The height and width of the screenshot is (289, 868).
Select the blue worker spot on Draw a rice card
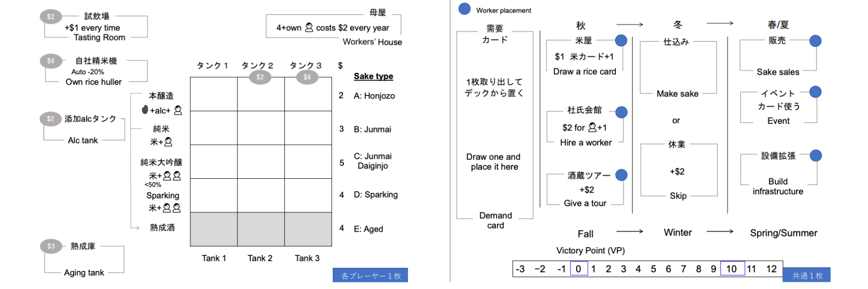[621, 41]
